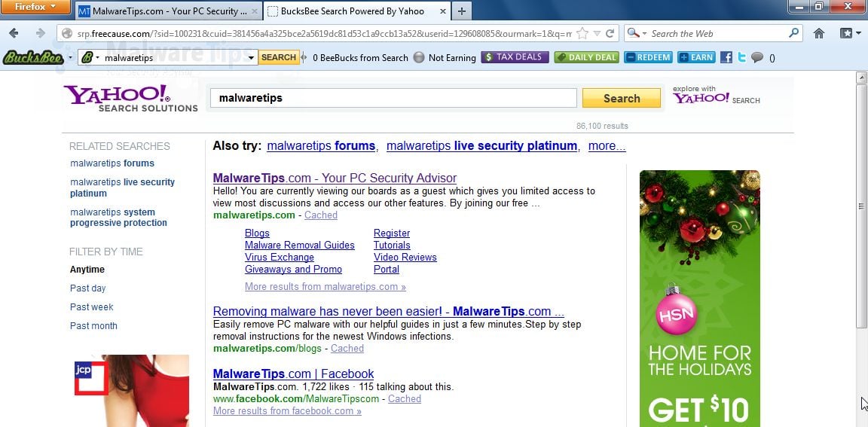Open the Video Reviews sitelink
The width and height of the screenshot is (868, 427).
coord(405,258)
